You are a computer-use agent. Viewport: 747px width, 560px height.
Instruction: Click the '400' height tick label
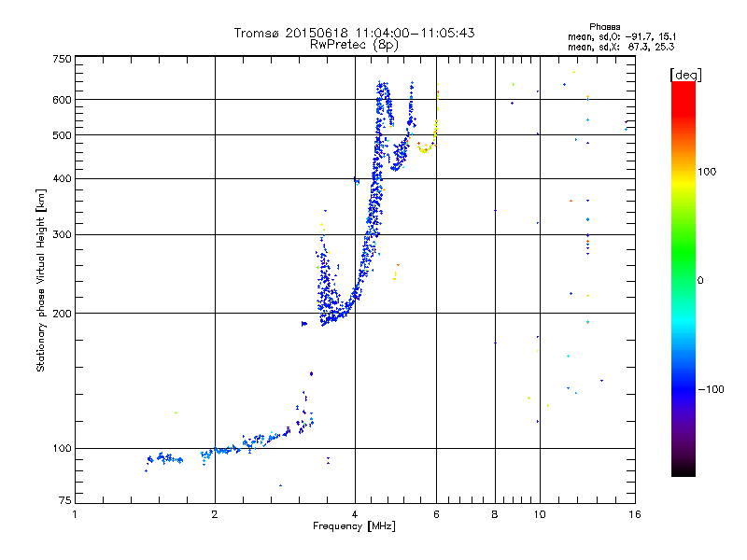click(x=62, y=179)
